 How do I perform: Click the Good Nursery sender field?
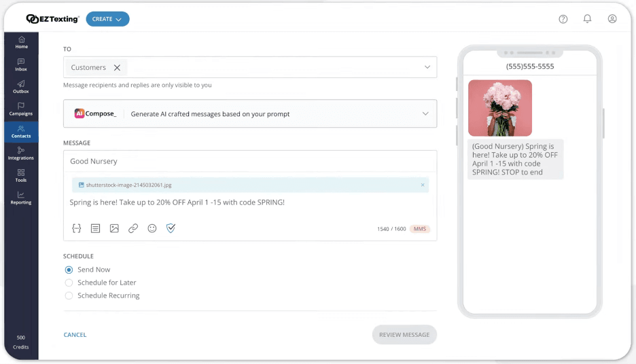tap(250, 162)
